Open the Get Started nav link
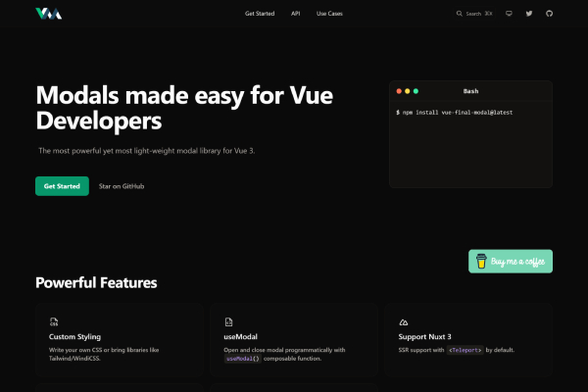The image size is (588, 392). click(x=260, y=14)
